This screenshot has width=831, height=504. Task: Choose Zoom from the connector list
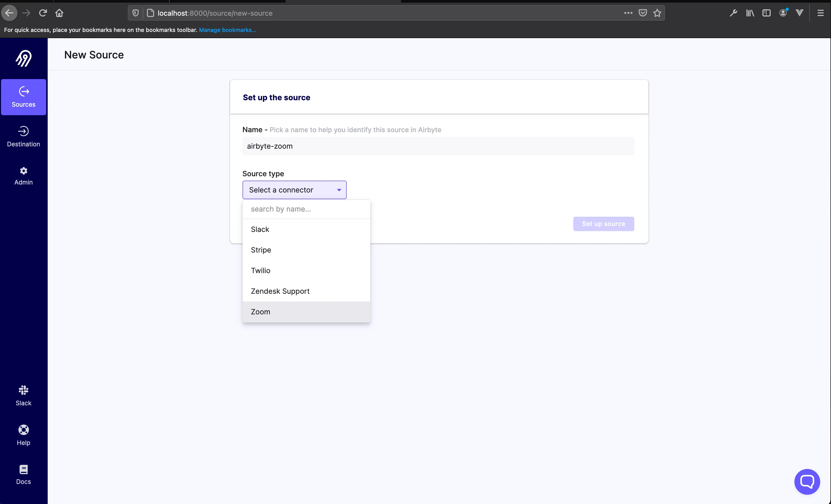[x=260, y=312]
